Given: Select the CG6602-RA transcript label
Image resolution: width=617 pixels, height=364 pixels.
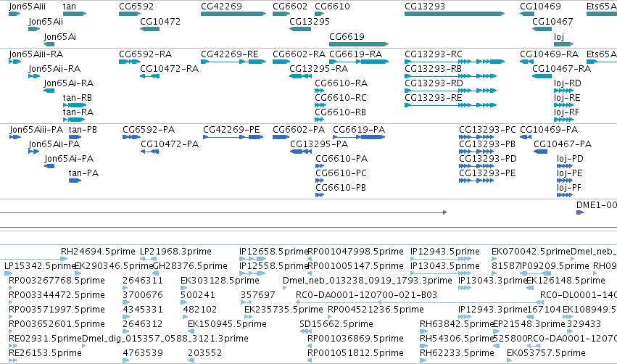Looking at the screenshot, I should [299, 54].
